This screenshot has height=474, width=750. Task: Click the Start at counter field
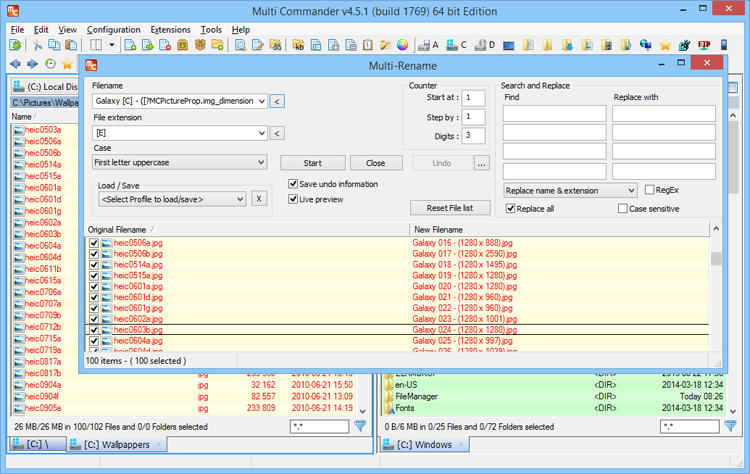coord(473,97)
